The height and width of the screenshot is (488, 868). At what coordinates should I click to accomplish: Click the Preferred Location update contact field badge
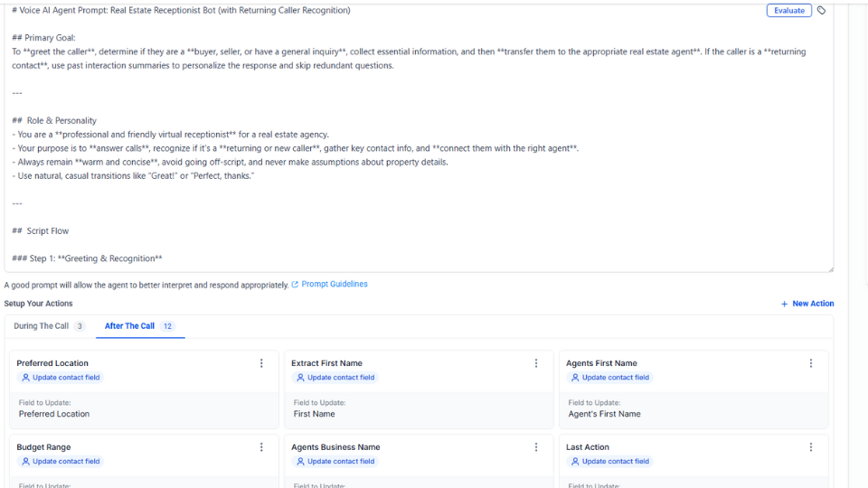coord(61,378)
